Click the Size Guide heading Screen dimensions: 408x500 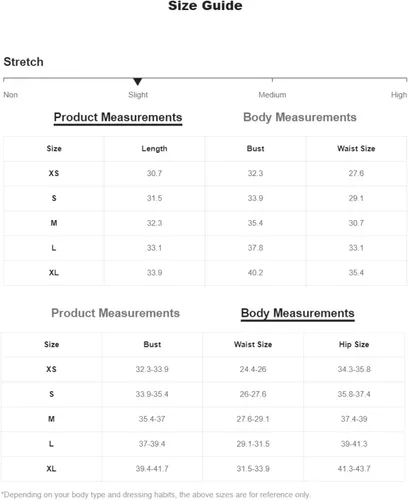click(x=205, y=6)
